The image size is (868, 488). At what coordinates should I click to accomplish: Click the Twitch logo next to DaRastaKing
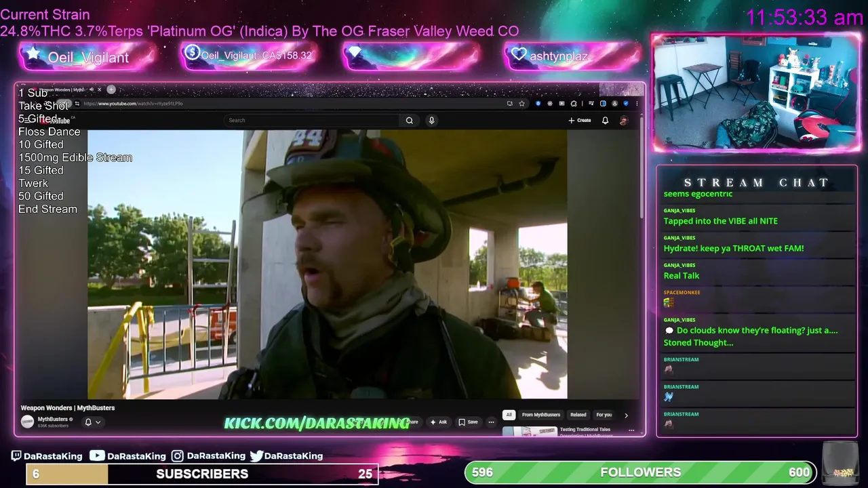click(16, 456)
